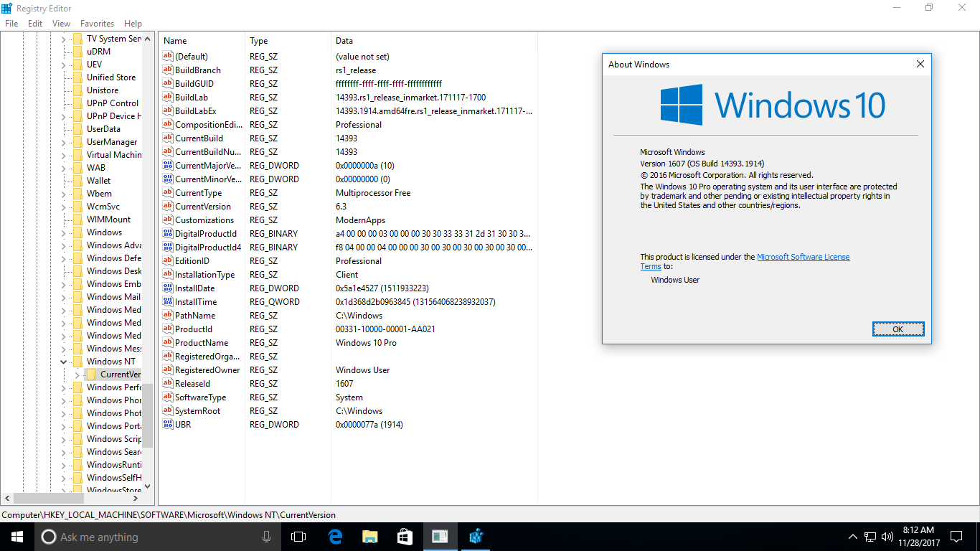Select the PathName value name
The image size is (980, 551).
(x=195, y=316)
